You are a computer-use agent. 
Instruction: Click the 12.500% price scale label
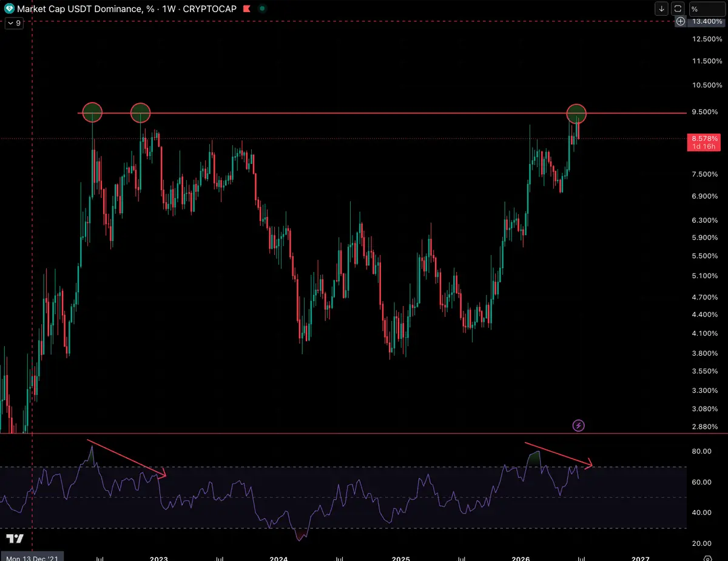pos(707,39)
